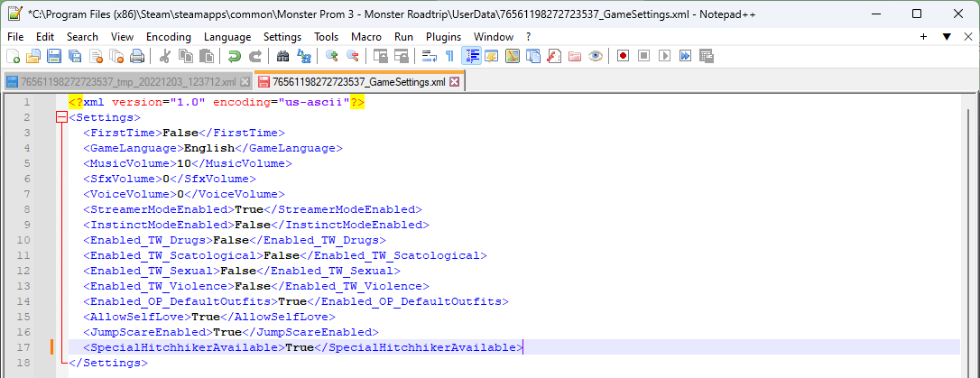Click the Print icon in toolbar
Viewport: 980px width, 378px height.
coord(137,57)
